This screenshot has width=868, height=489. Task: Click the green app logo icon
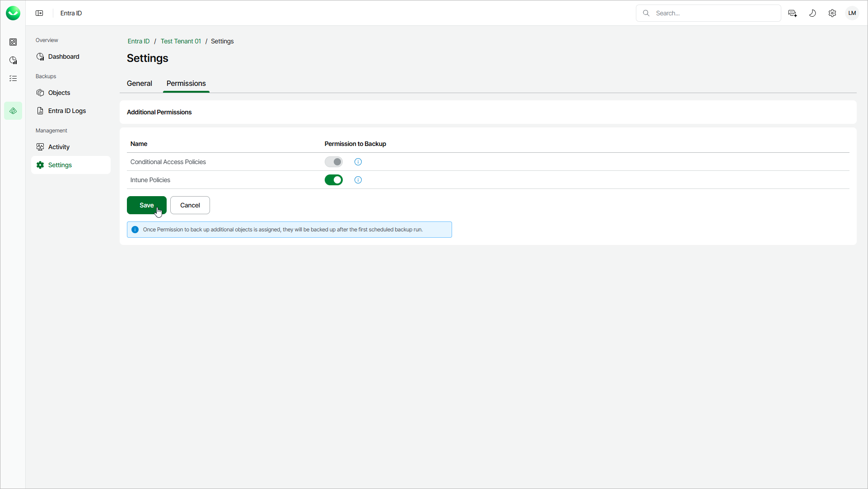point(13,13)
